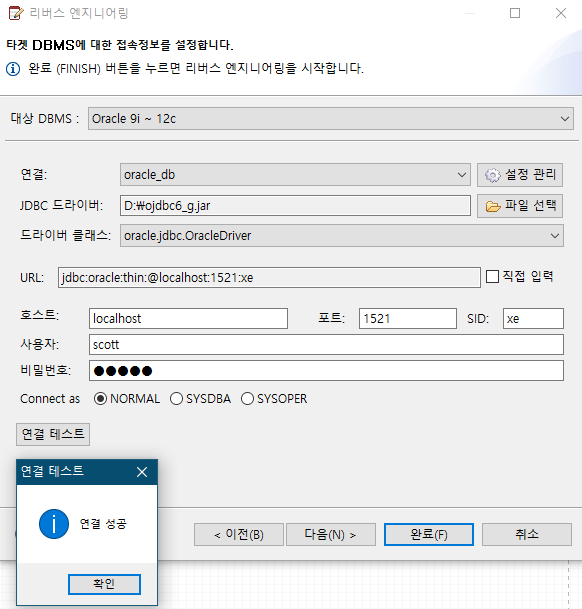This screenshot has width=582, height=609.
Task: Select the NORMAL radio button
Action: click(x=100, y=399)
